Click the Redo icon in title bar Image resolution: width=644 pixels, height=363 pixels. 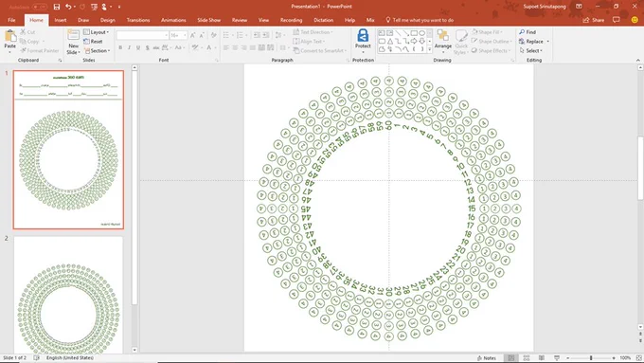point(82,7)
